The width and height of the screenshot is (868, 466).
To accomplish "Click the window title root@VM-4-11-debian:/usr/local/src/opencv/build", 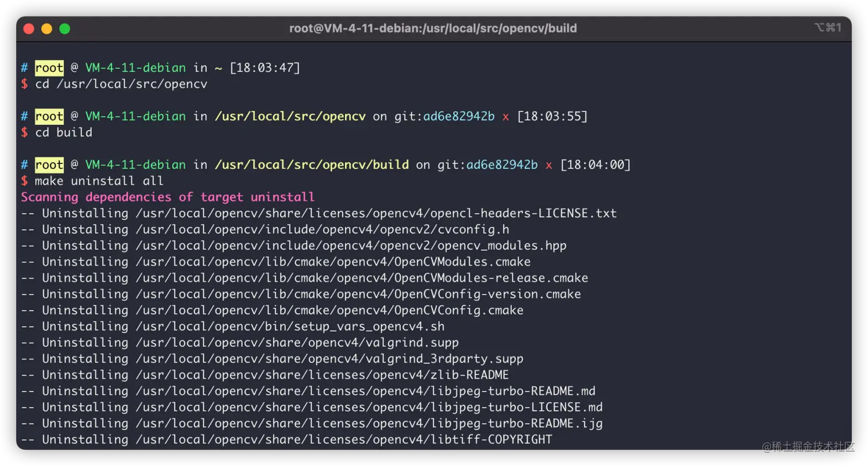I will click(433, 28).
